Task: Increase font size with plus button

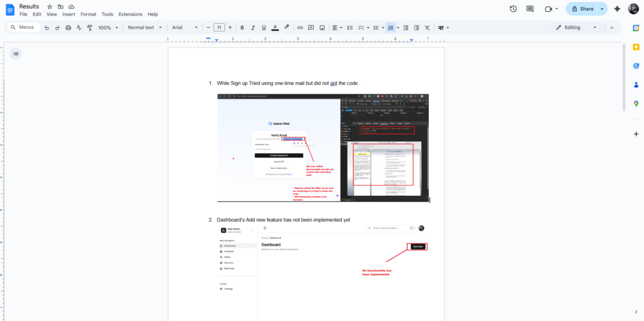Action: tap(230, 28)
